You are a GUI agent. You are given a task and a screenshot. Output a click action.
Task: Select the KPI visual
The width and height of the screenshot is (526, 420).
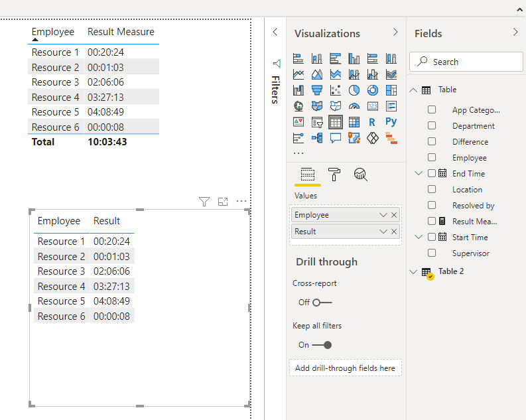[x=298, y=122]
